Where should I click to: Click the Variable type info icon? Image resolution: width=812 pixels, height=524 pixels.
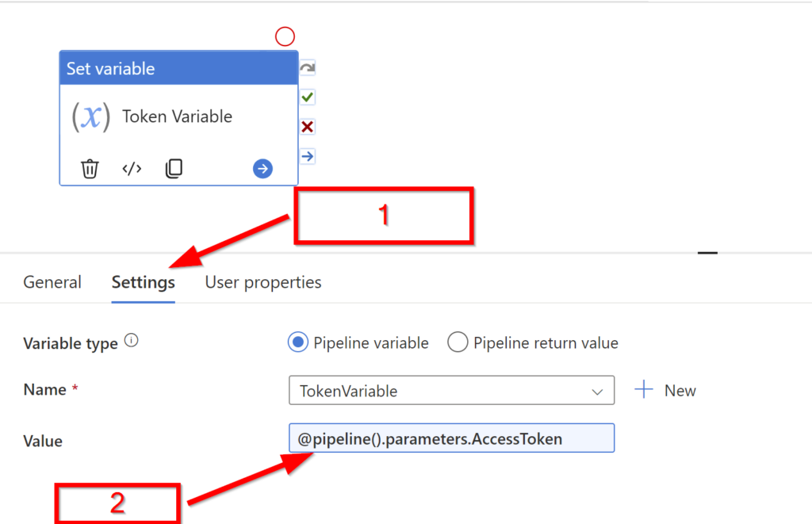[x=132, y=340]
